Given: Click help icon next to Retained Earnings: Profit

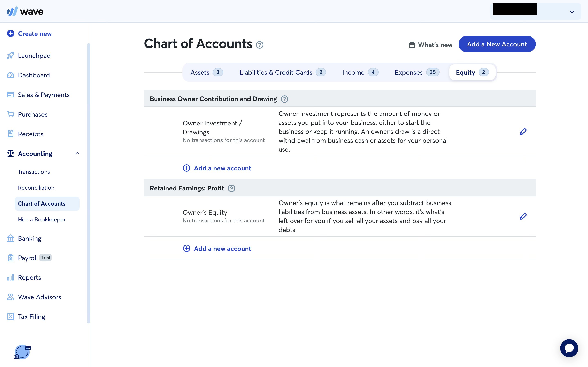Looking at the screenshot, I should click(x=231, y=188).
